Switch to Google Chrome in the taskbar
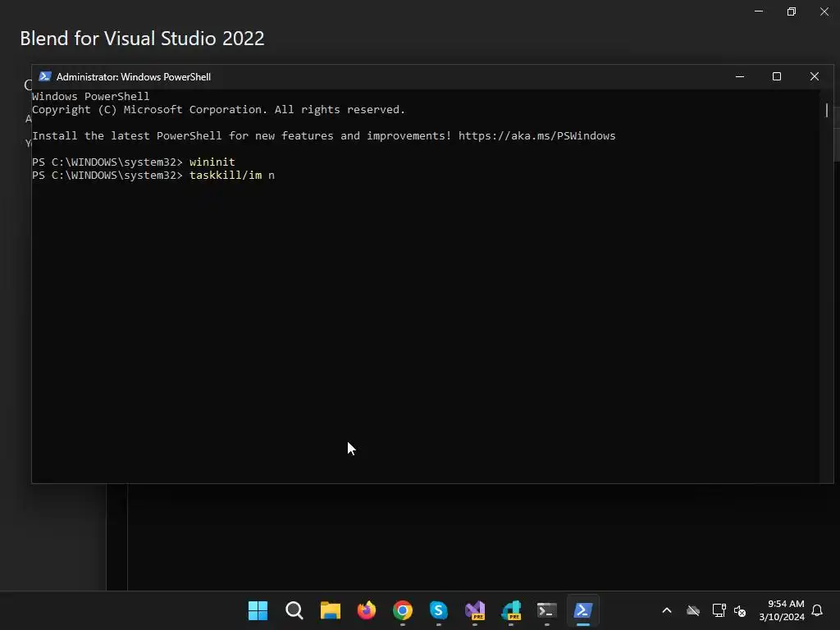Screen dimensions: 840x630 coord(403,610)
